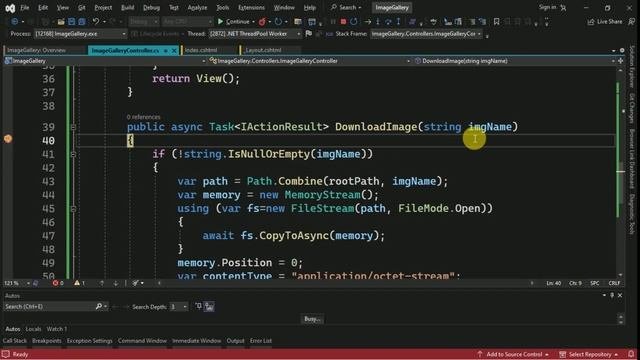Viewport: 640px width, 360px height.
Task: Open the Debug menu
Action: point(151,8)
